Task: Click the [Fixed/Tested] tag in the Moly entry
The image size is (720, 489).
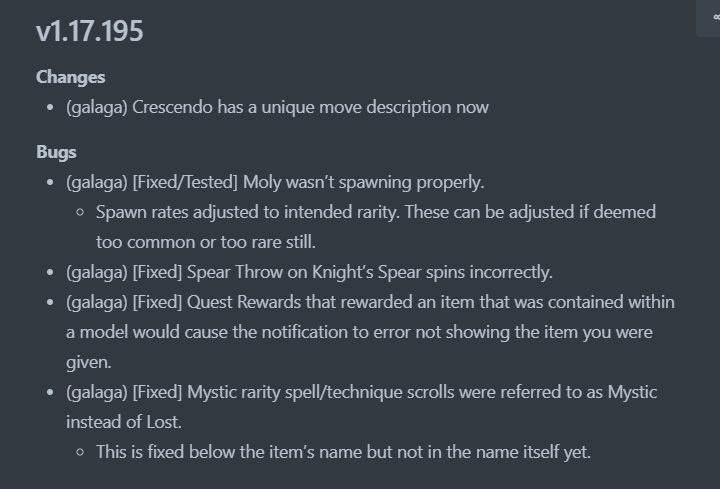Action: click(185, 182)
